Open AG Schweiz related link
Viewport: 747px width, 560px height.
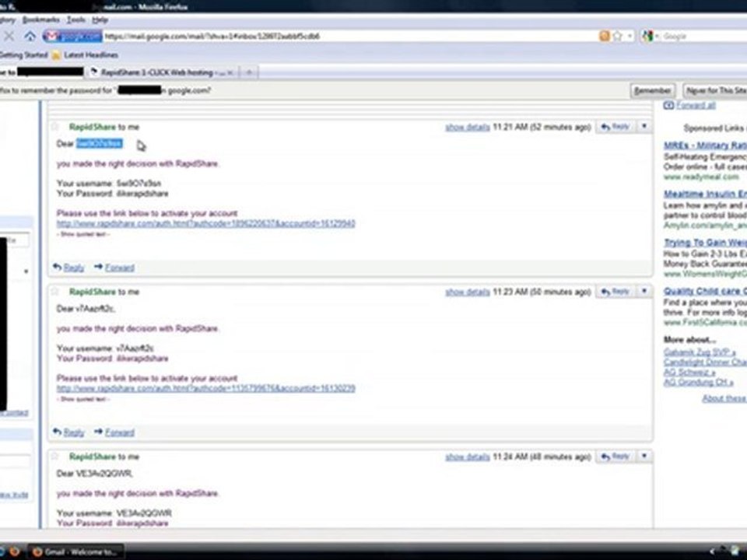coord(689,373)
